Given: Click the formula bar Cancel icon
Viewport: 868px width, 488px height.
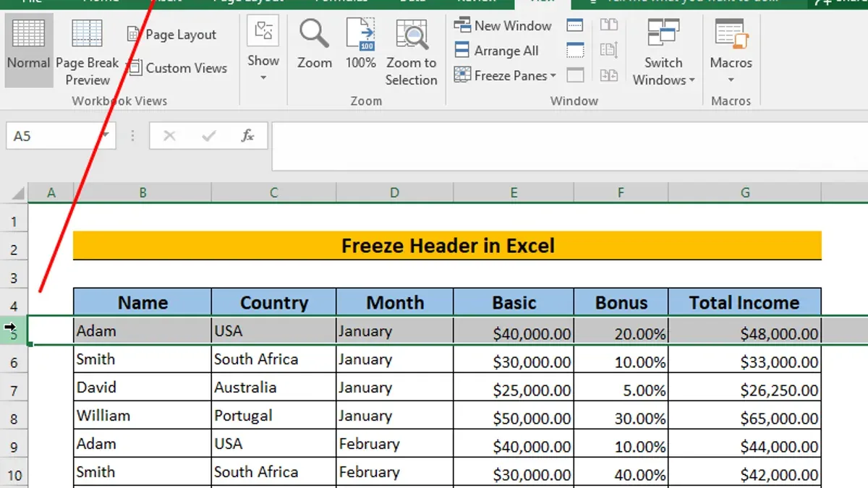Looking at the screenshot, I should 169,136.
